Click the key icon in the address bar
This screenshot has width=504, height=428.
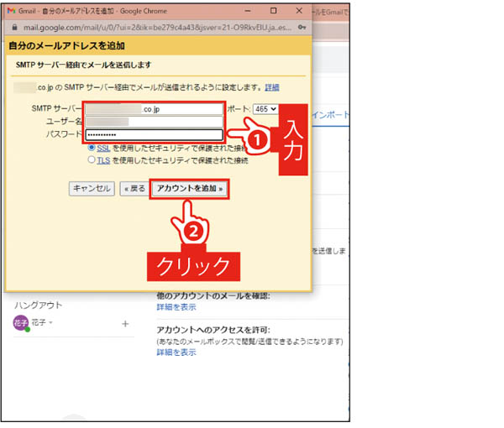[300, 27]
